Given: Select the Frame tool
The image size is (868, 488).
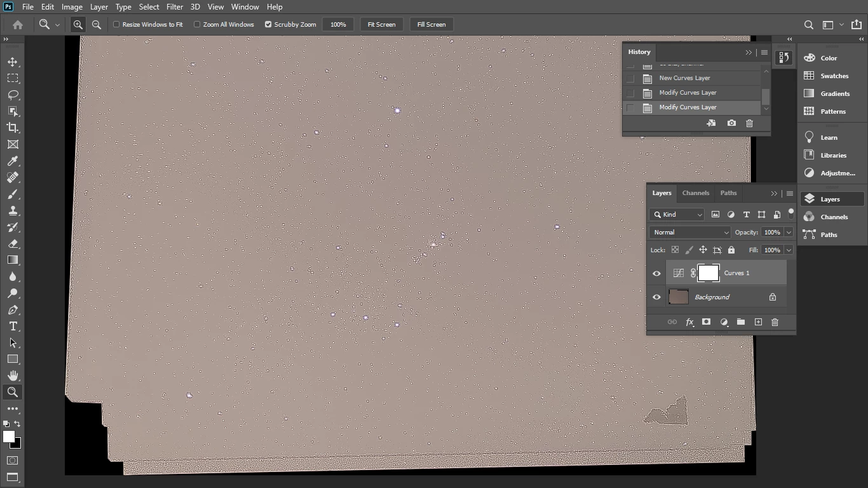Looking at the screenshot, I should [13, 144].
